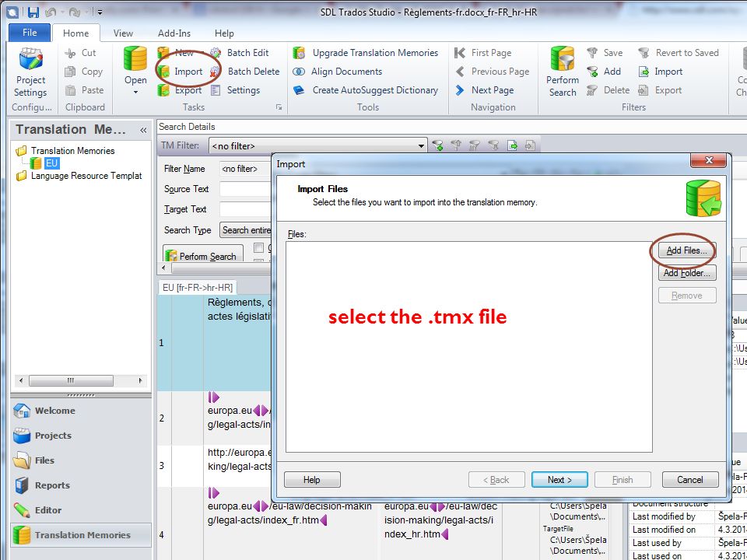Open Project Settings in the ribbon

[31, 72]
